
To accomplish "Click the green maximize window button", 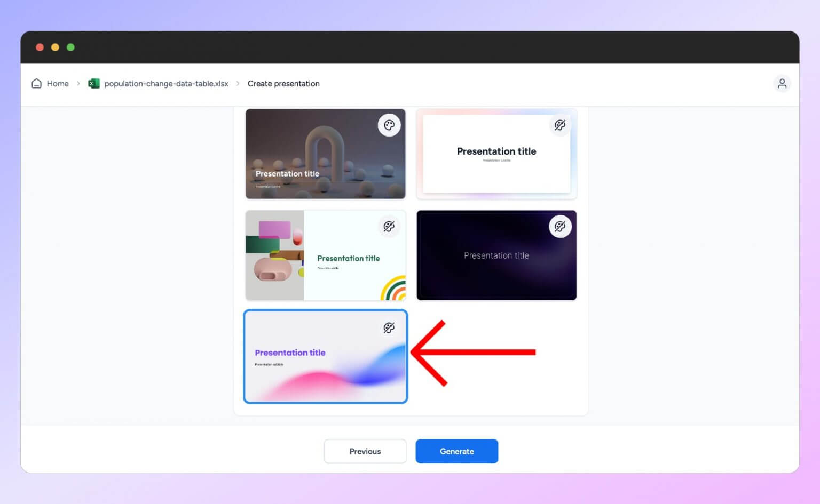I will tap(70, 47).
